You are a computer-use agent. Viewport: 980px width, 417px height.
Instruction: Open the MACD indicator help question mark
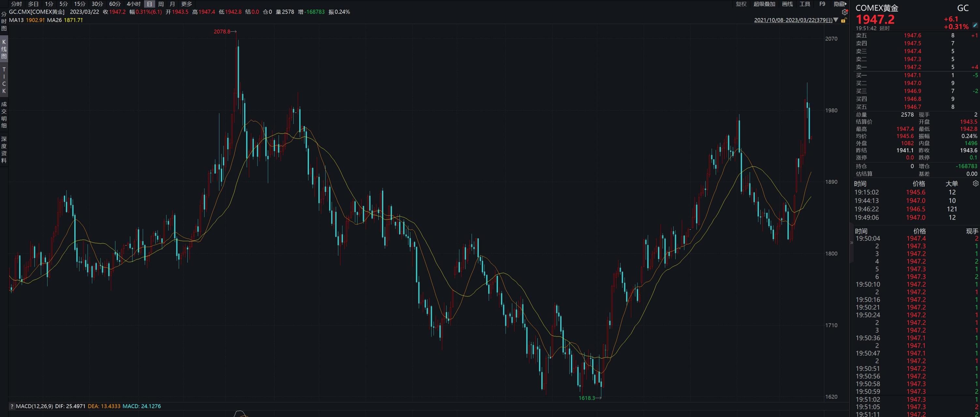pyautogui.click(x=12, y=406)
